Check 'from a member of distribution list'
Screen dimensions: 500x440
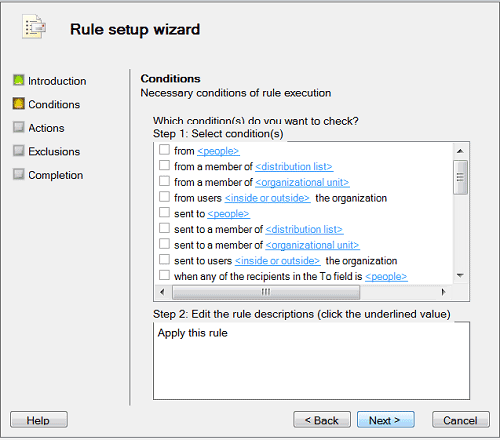(x=164, y=165)
